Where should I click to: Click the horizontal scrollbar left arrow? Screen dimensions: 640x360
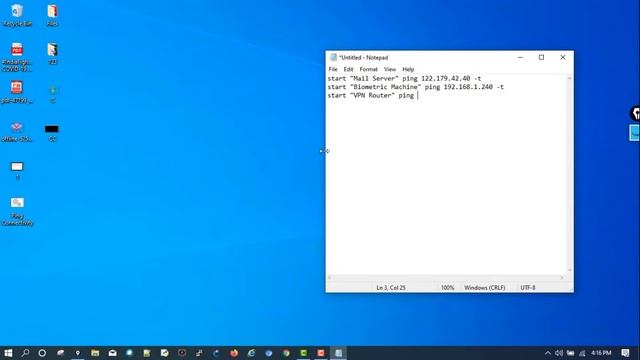click(329, 278)
